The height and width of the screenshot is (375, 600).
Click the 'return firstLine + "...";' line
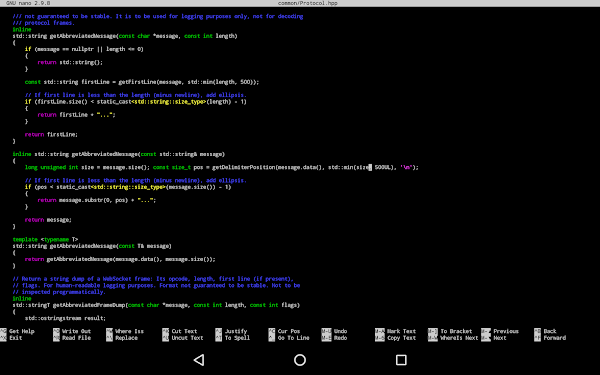pyautogui.click(x=76, y=115)
